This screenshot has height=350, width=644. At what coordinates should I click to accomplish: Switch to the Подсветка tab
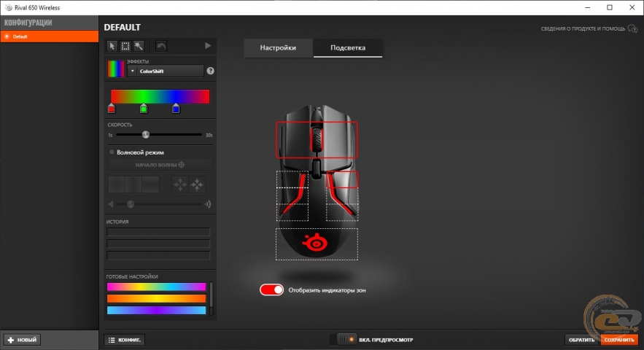(348, 47)
